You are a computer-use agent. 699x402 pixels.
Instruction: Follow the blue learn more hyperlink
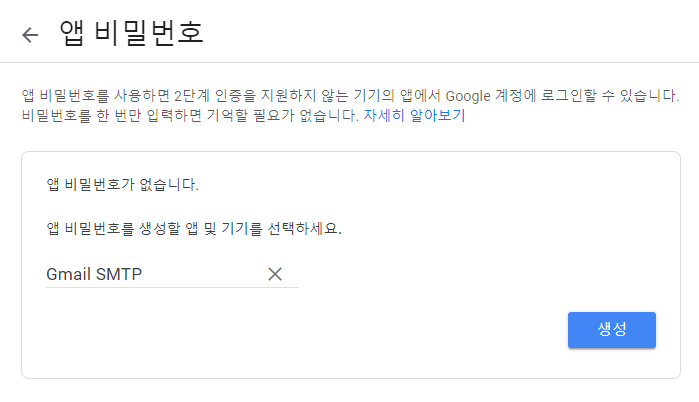click(414, 115)
